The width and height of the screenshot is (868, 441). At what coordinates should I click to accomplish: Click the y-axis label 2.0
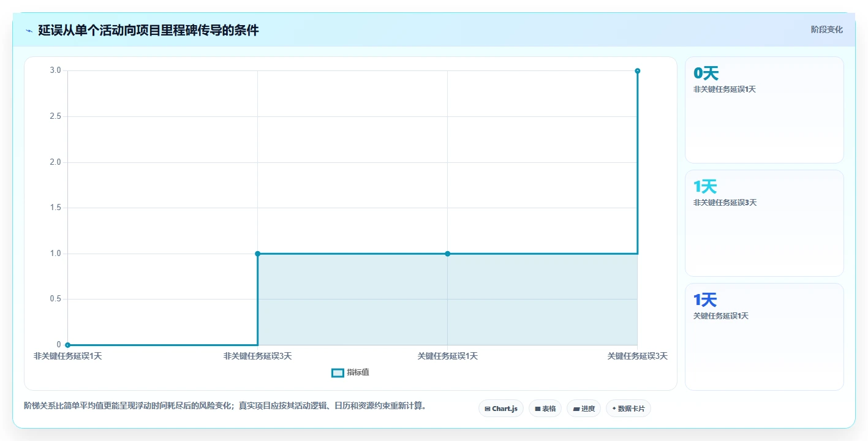click(x=55, y=162)
